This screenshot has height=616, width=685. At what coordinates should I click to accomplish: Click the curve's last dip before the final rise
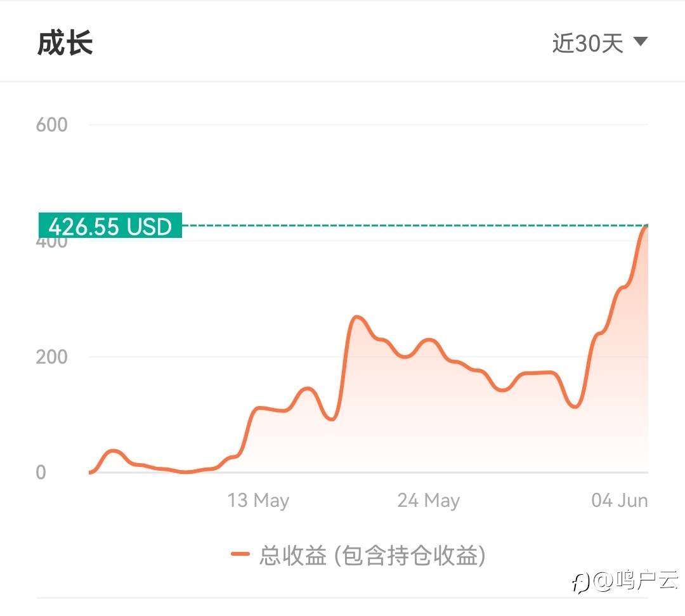pyautogui.click(x=575, y=406)
